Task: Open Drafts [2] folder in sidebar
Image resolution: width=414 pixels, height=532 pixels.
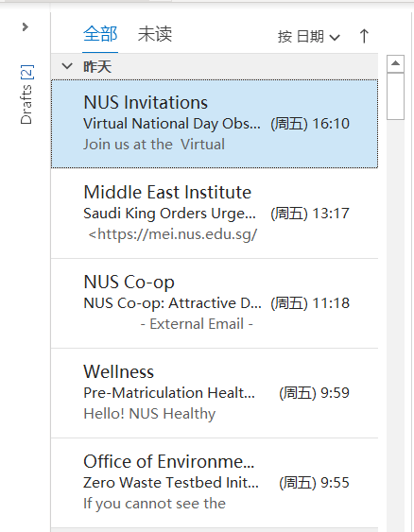Action: coord(26,94)
